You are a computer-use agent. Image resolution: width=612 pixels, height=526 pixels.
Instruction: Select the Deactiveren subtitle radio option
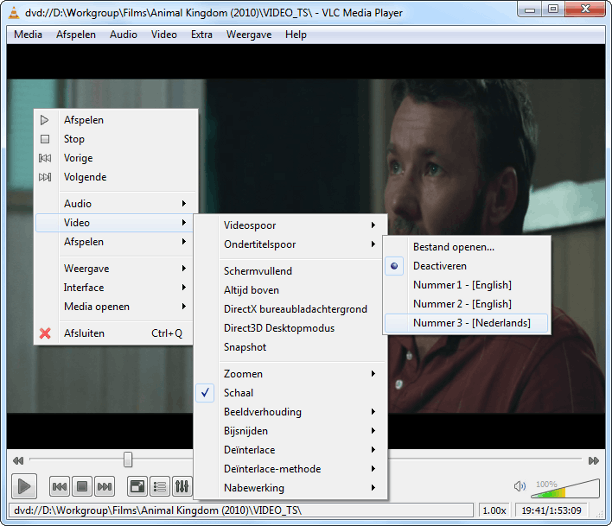[x=467, y=266]
